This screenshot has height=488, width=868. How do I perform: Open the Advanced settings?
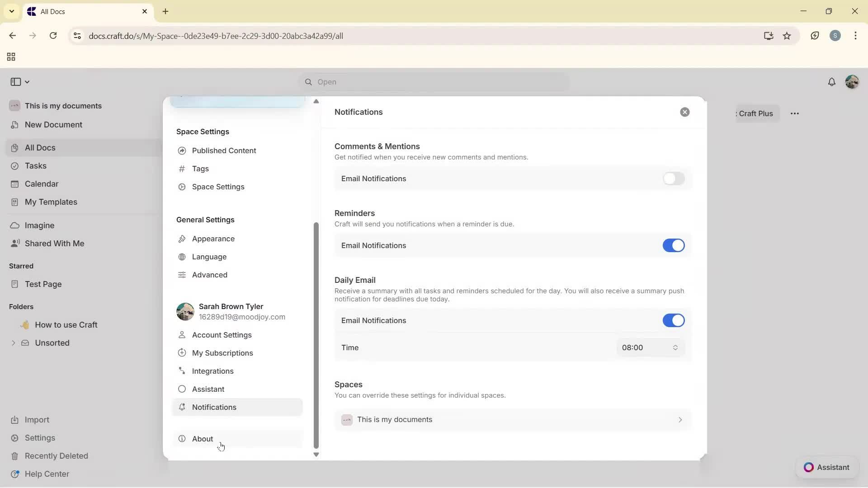[209, 275]
